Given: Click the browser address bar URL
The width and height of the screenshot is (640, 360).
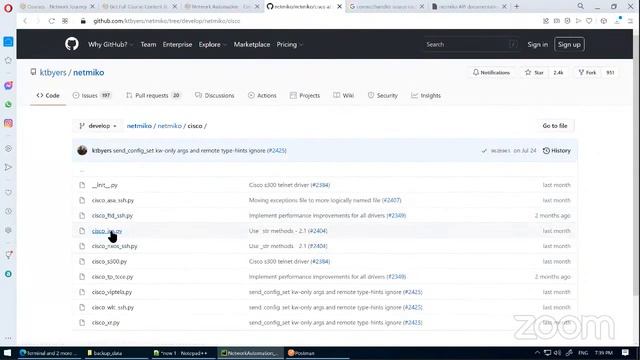Looking at the screenshot, I should 167,21.
